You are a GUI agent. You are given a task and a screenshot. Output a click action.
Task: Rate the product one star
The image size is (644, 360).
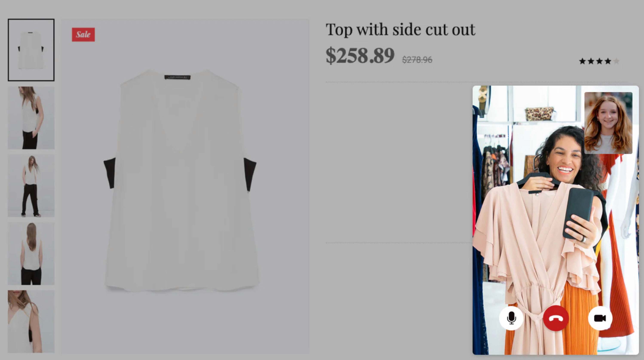582,61
